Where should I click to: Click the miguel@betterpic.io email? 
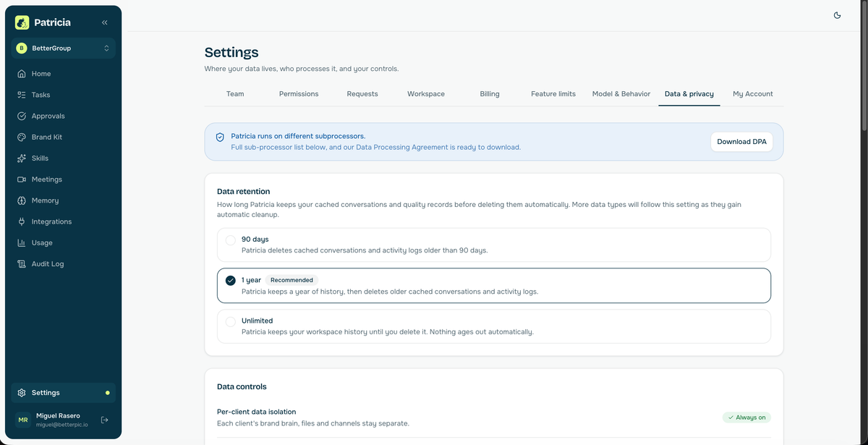(62, 425)
